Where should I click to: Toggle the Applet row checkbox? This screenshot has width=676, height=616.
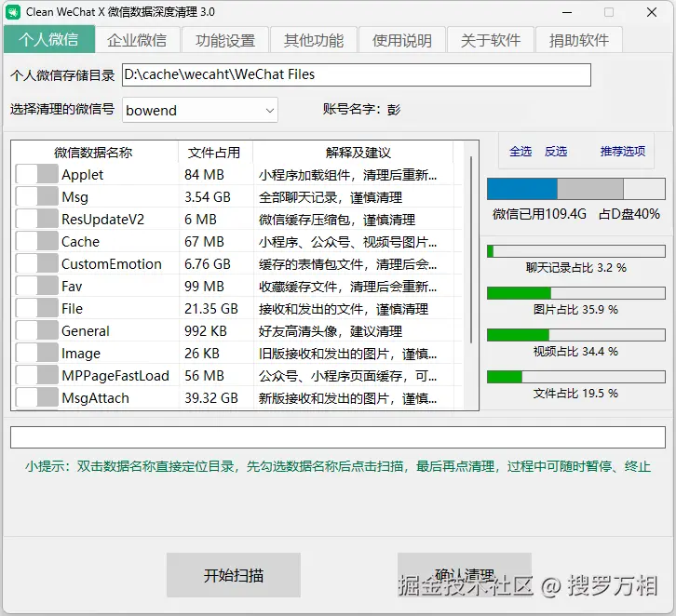tap(36, 174)
